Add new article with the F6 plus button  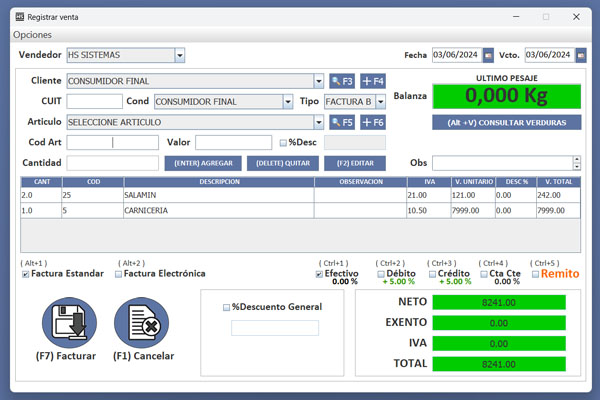(373, 122)
